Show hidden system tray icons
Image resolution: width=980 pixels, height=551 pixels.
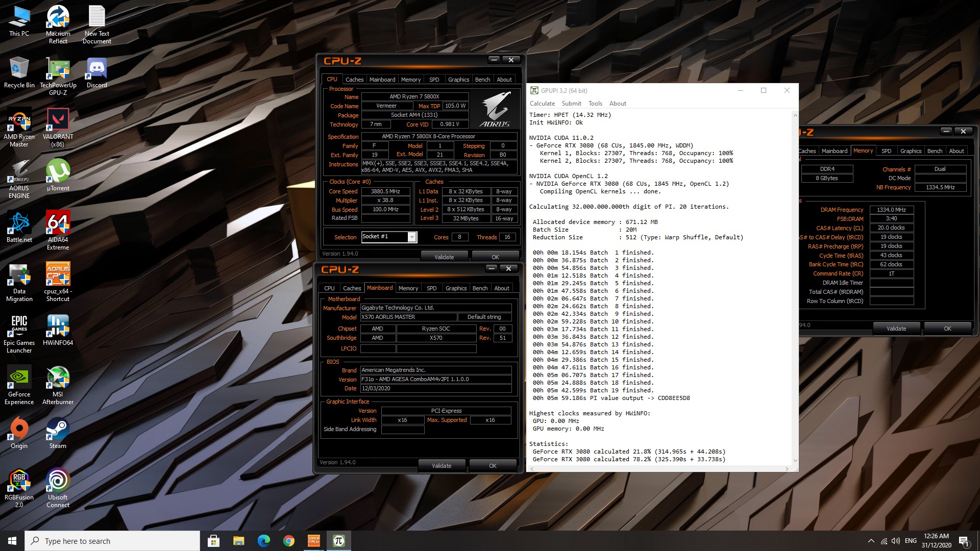pos(871,541)
